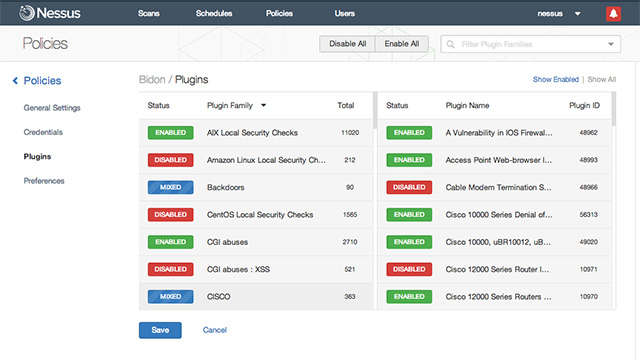Viewport: 640px width, 360px height.
Task: Toggle Backdoors family mixed status
Action: [x=171, y=187]
